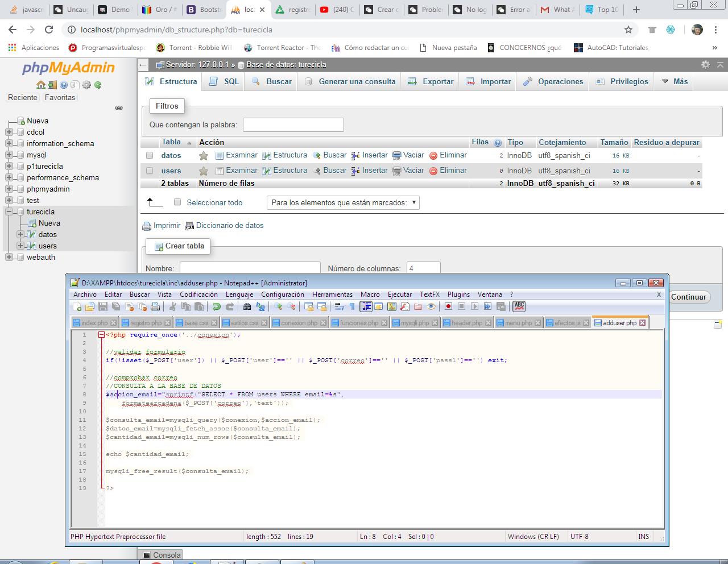
Task: Save the file in Notepad++ toolbar
Action: (x=103, y=306)
